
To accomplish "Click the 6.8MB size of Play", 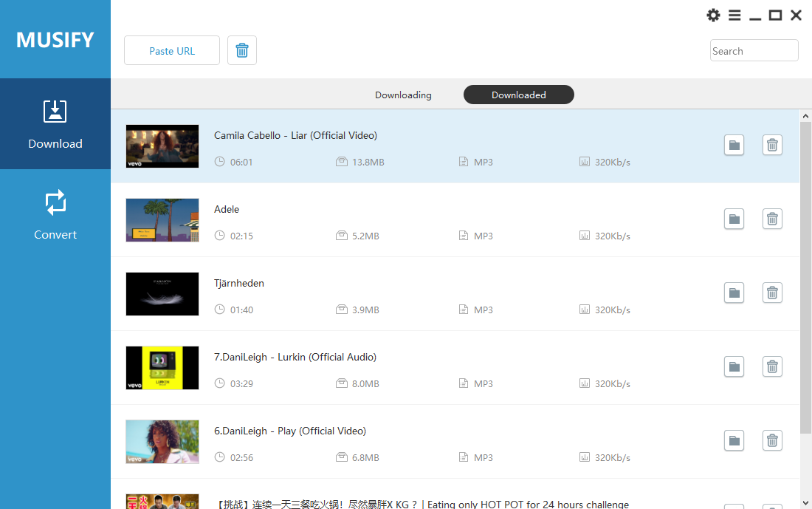I will tap(365, 458).
